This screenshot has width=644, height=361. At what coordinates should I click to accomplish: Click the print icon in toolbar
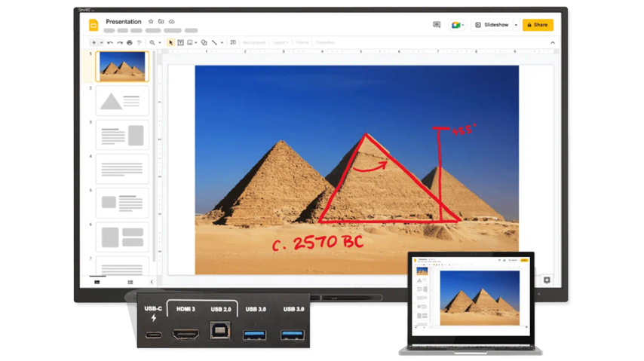[130, 42]
